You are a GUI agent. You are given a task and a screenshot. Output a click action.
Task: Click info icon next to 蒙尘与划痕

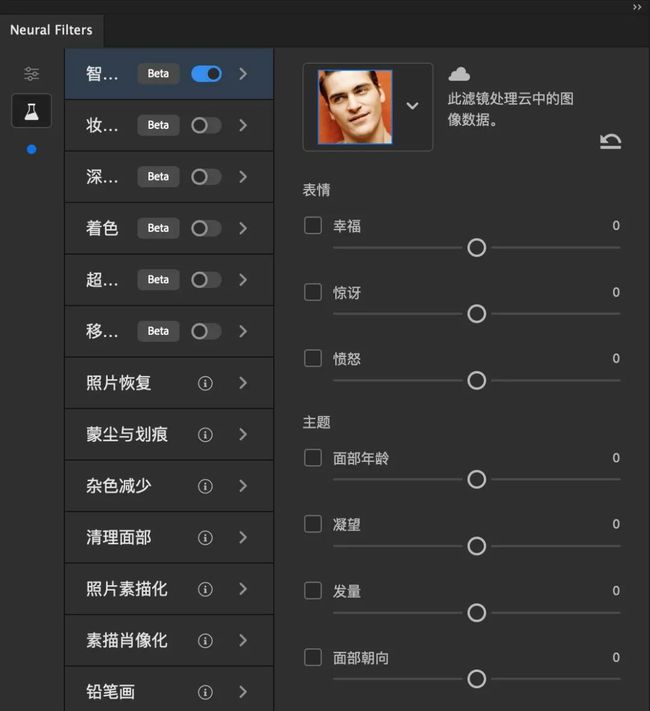coord(205,434)
